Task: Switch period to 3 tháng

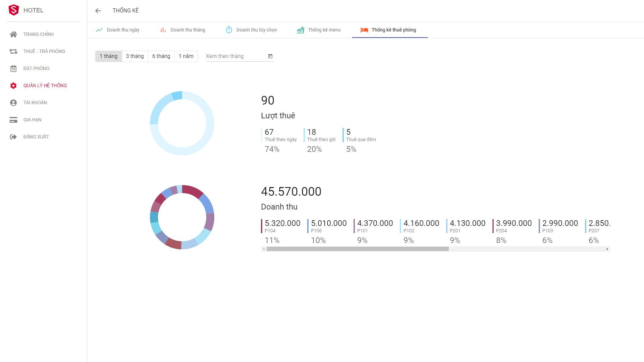Action: point(135,56)
